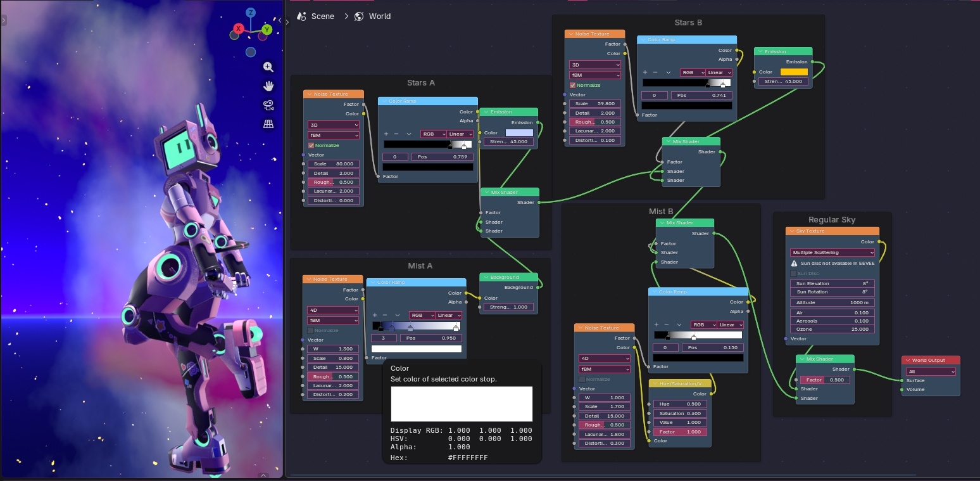Image resolution: width=980 pixels, height=481 pixels.
Task: Click the blue Z axis on navigation gizmo
Action: [x=251, y=13]
